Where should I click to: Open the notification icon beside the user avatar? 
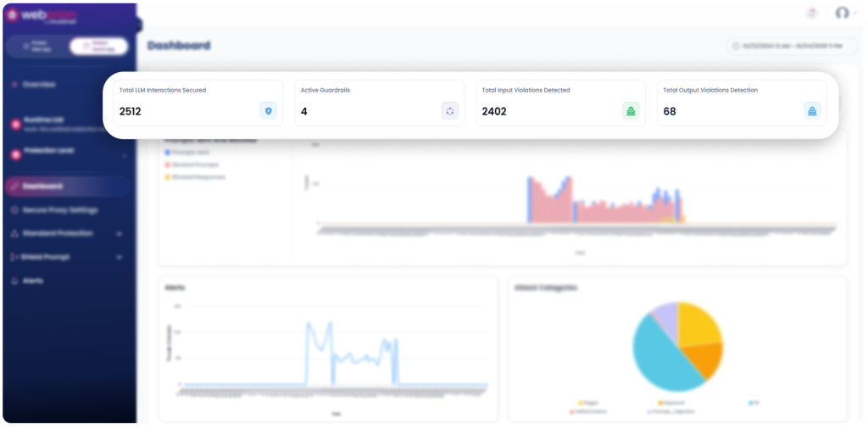pos(812,14)
